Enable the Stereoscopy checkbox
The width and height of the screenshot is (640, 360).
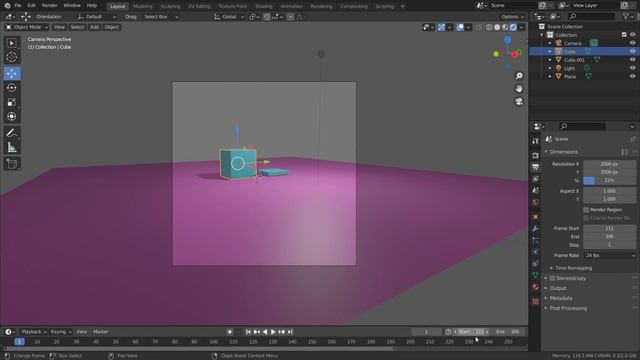tap(552, 278)
